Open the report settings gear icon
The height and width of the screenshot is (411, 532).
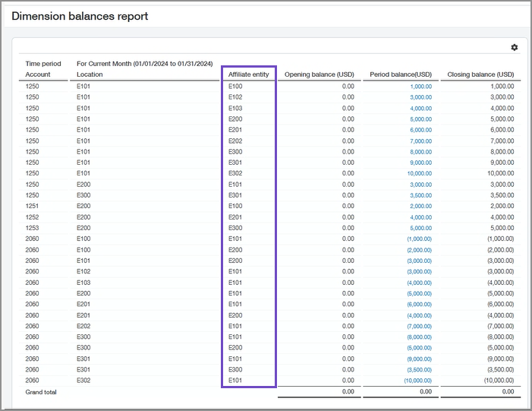coord(515,47)
